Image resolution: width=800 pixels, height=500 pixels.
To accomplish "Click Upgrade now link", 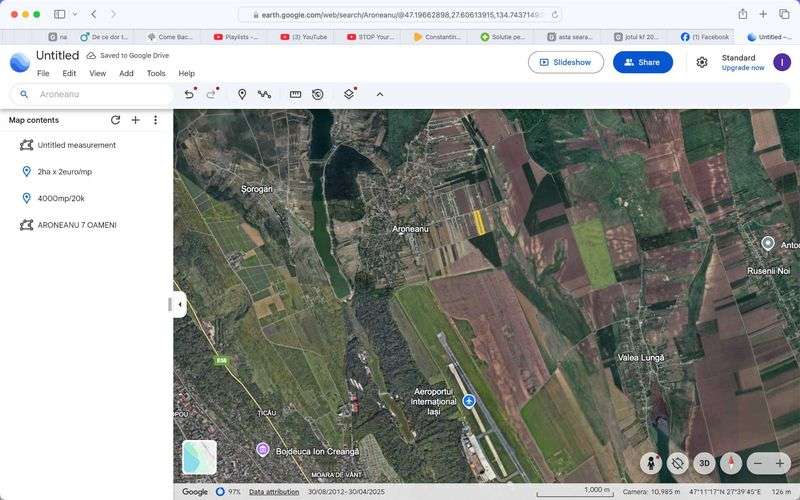I will (743, 68).
